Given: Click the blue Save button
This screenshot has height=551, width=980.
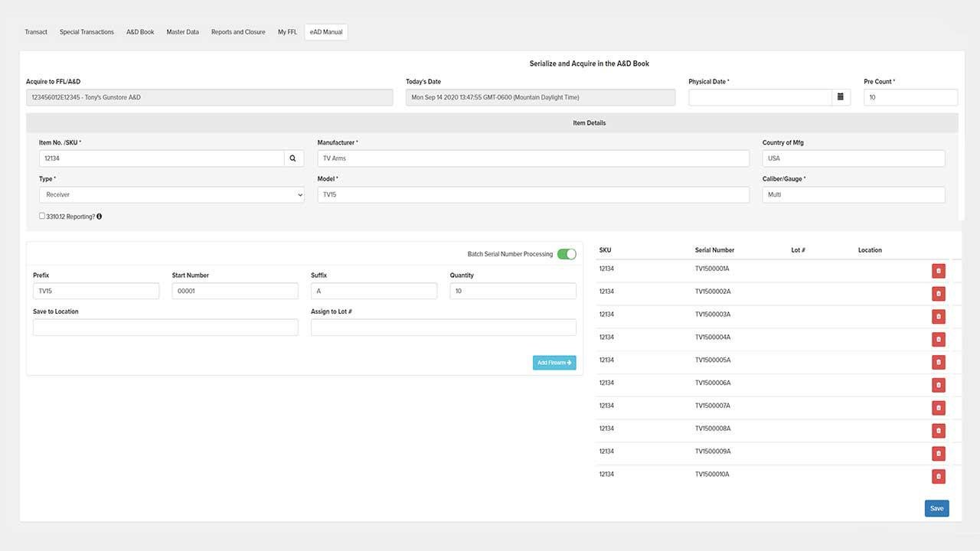Looking at the screenshot, I should pos(936,509).
